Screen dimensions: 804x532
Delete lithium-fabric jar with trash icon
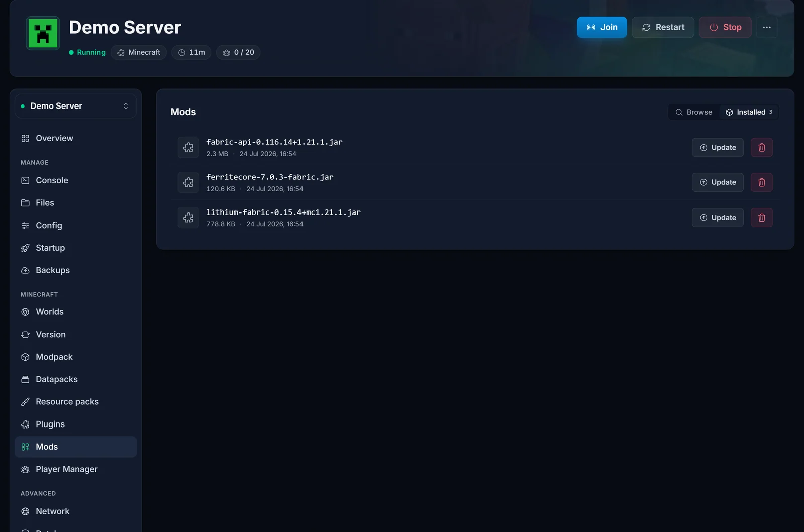pos(762,218)
